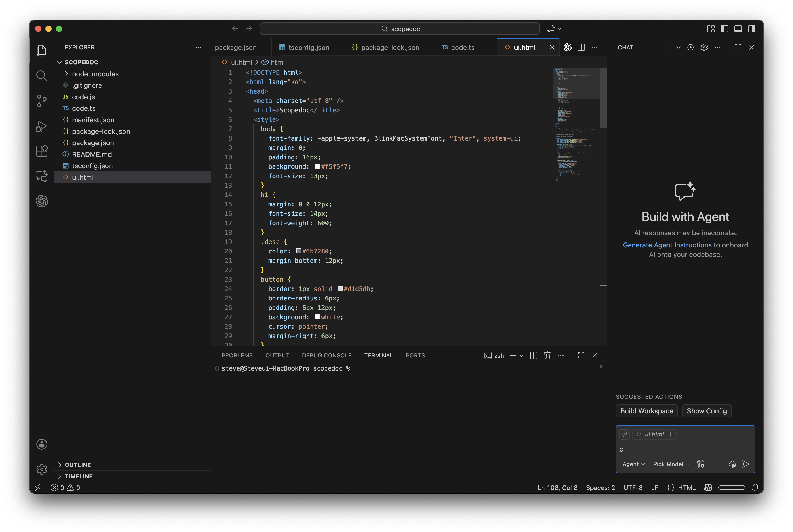Viewport: 793px width, 532px height.
Task: Toggle the secondary side bar visibility
Action: click(x=751, y=29)
